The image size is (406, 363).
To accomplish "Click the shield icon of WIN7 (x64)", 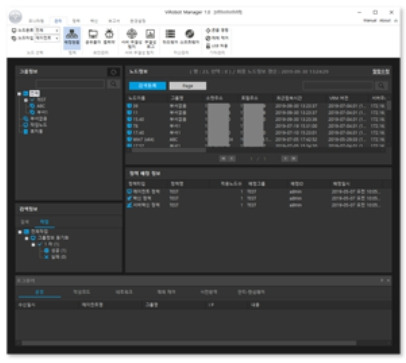I will 129,139.
